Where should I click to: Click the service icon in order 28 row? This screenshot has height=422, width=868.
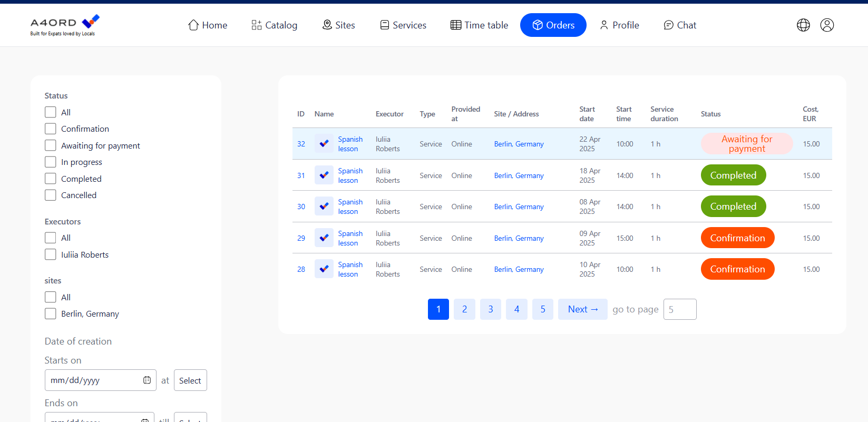324,269
